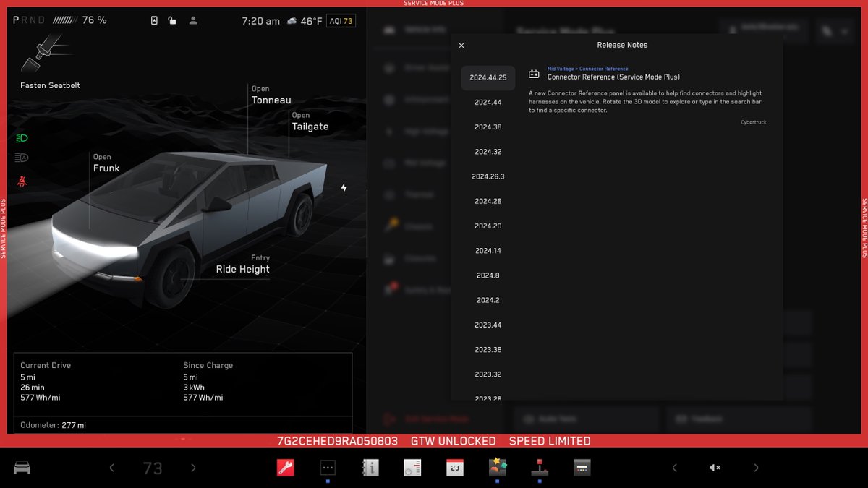
Task: Tap the Current Drive trip heading
Action: [x=46, y=365]
